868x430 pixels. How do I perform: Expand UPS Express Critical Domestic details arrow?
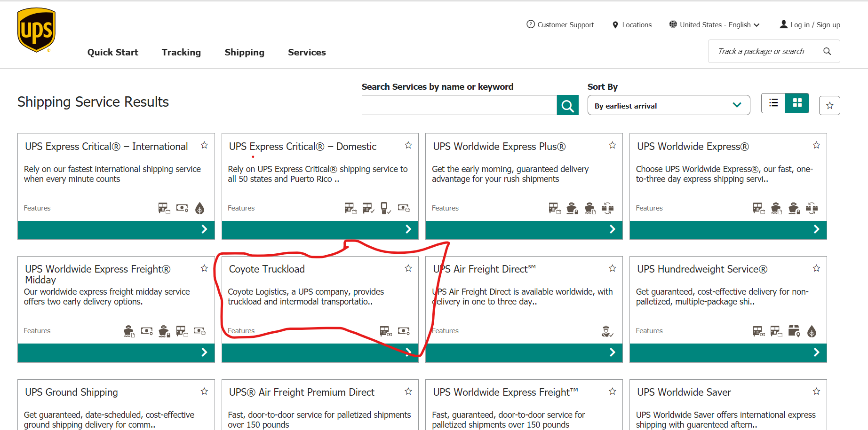pos(408,229)
